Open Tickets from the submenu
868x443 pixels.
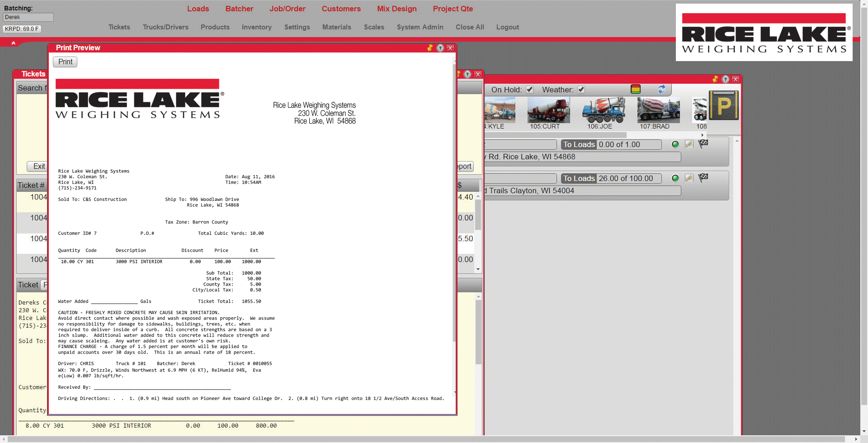tap(119, 27)
